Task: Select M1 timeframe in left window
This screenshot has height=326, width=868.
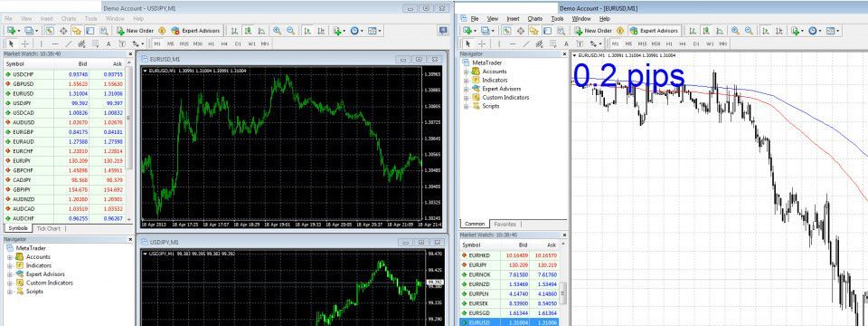Action: pyautogui.click(x=157, y=43)
